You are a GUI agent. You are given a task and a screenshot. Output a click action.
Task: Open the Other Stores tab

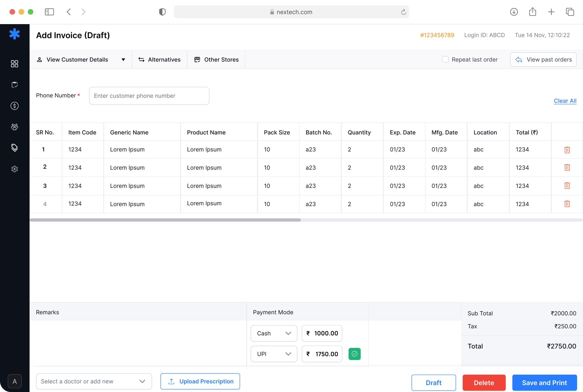point(216,59)
